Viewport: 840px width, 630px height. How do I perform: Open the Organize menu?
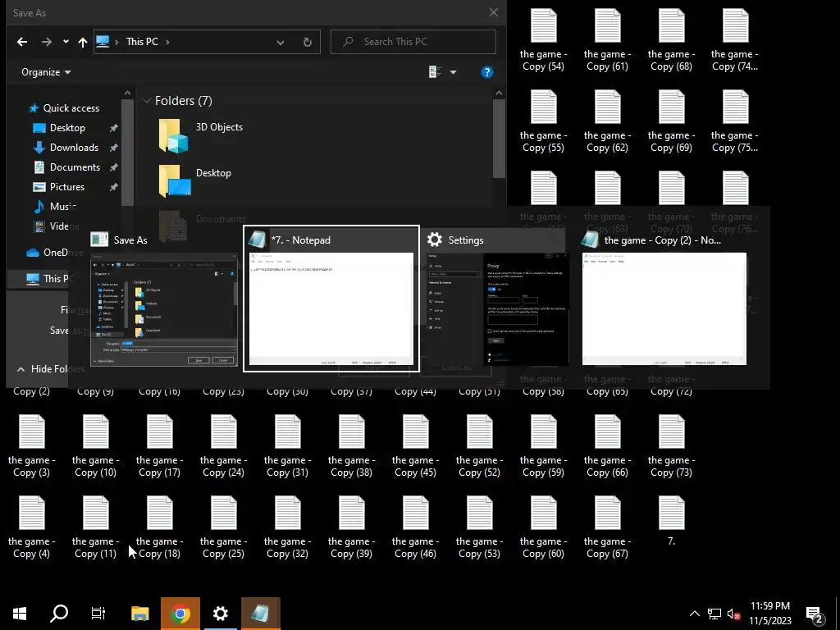pyautogui.click(x=46, y=72)
